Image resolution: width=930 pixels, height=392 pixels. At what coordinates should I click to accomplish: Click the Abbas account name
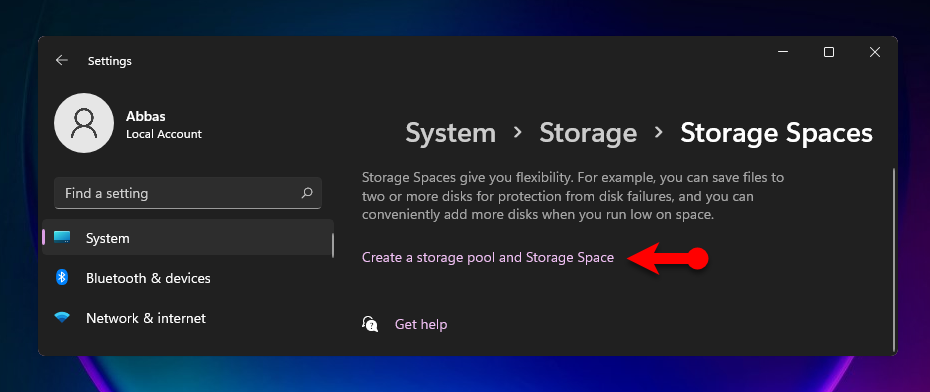(145, 116)
